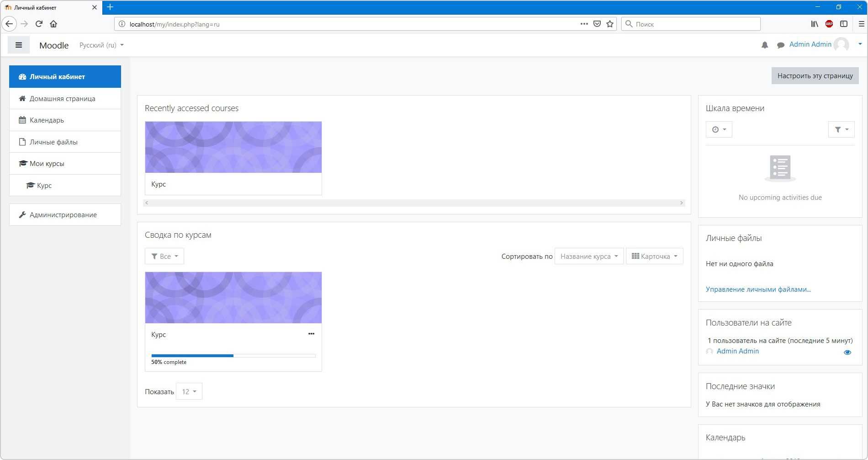Click the Recently accessed Курс thumbnail
The image size is (868, 460).
click(233, 147)
